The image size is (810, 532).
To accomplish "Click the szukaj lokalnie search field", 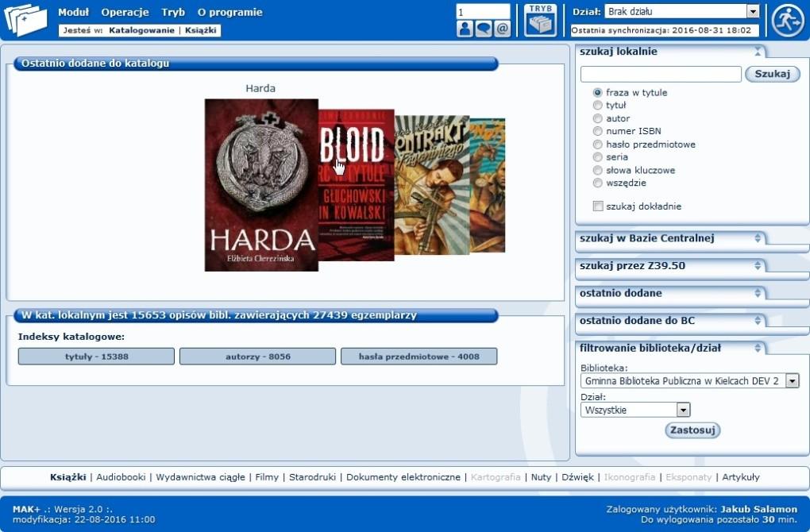I will coord(661,74).
